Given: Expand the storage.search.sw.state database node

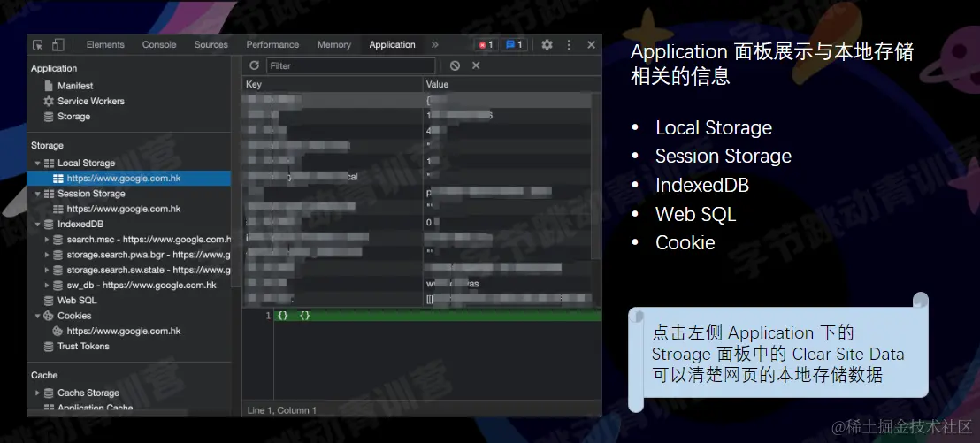Looking at the screenshot, I should (x=47, y=270).
